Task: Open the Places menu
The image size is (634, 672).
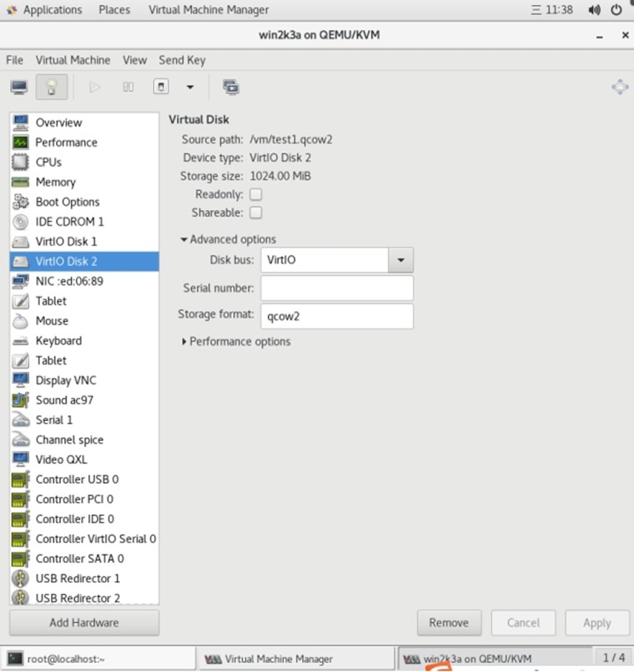Action: [x=114, y=10]
